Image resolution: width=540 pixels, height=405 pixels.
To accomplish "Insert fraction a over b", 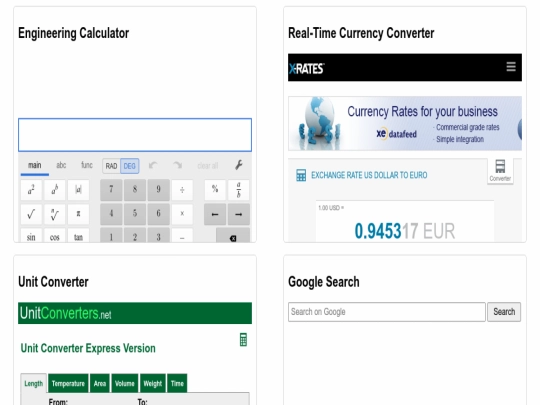I will (x=239, y=190).
